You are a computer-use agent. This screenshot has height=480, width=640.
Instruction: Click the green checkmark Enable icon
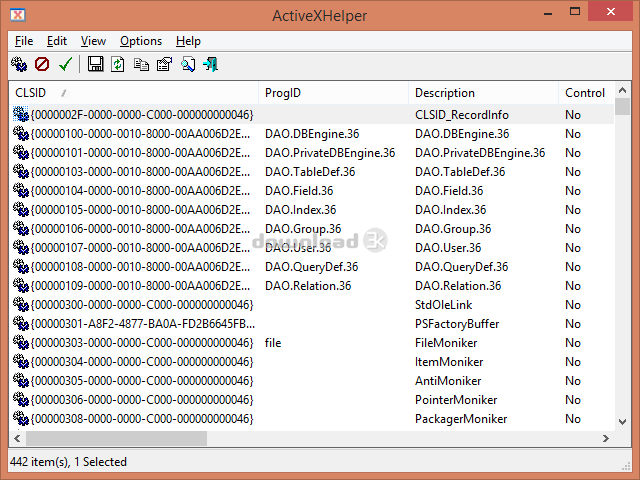(65, 64)
